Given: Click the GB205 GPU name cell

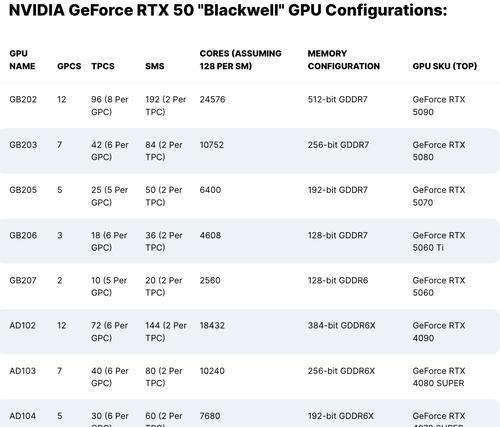Looking at the screenshot, I should point(23,190).
